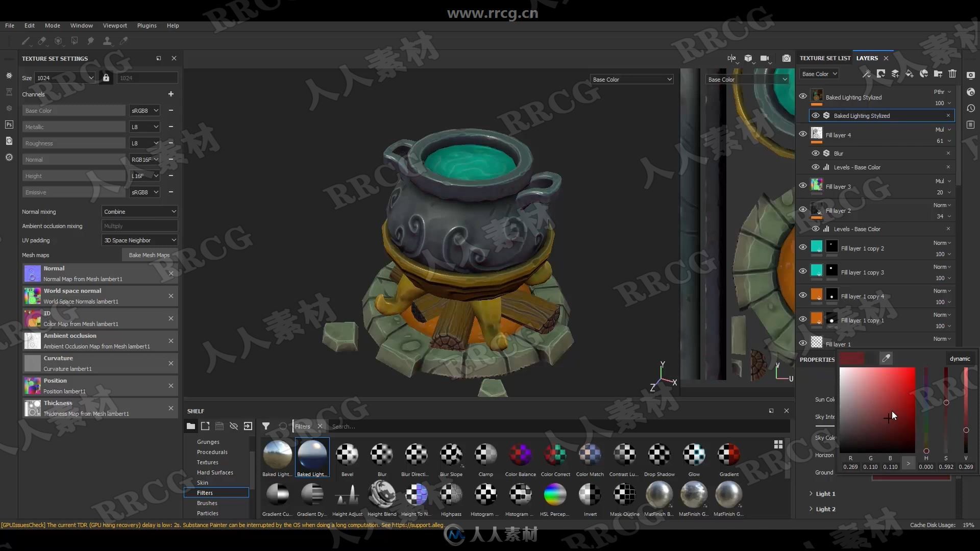980x551 pixels.
Task: Open the 3D viewport Base Color dropdown
Action: point(632,80)
